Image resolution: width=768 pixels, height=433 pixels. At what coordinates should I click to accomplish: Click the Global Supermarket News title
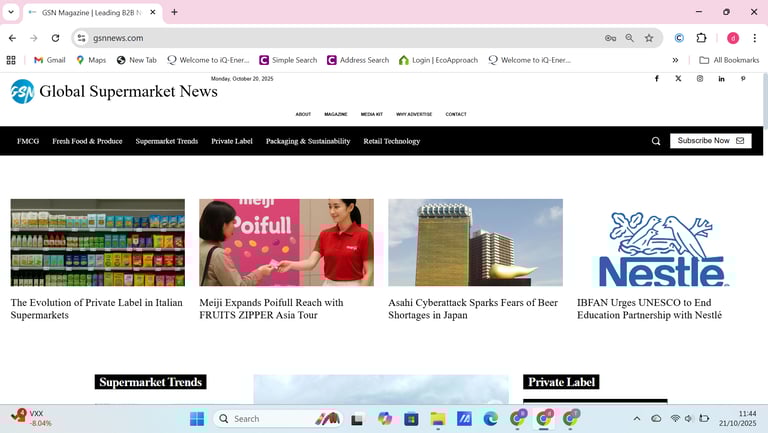pyautogui.click(x=128, y=91)
